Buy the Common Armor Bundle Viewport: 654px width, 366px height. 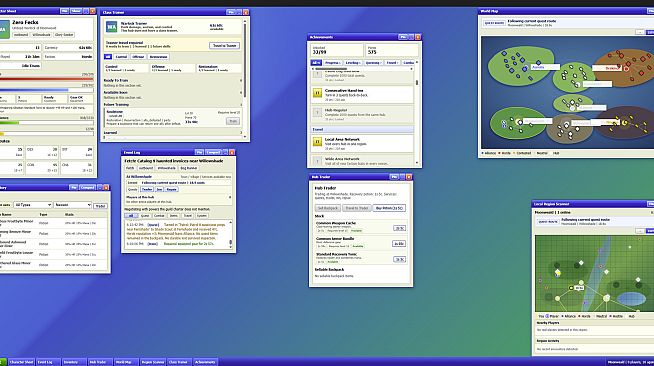399,243
